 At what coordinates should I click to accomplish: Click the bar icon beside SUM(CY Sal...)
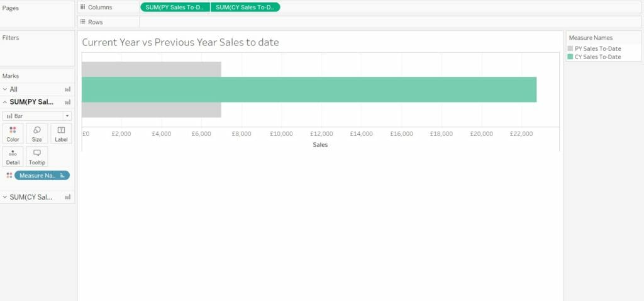coord(68,197)
